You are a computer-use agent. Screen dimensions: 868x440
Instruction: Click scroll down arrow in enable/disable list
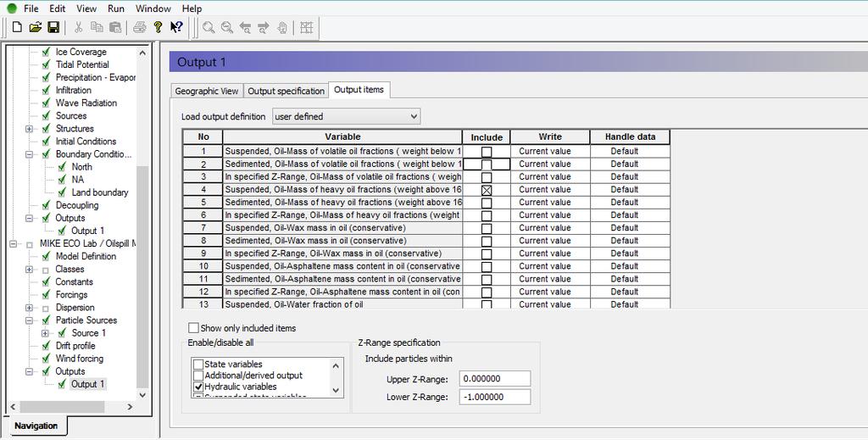click(x=336, y=390)
